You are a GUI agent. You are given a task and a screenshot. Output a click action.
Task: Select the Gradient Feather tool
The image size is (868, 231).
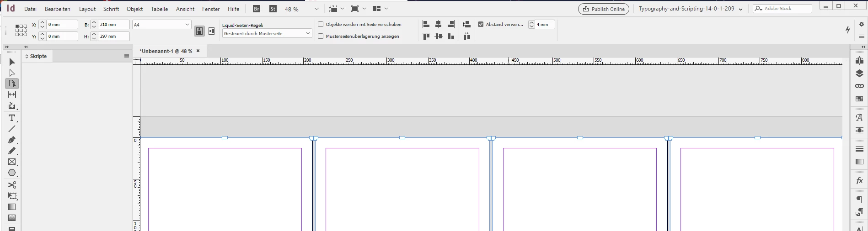[x=12, y=218]
